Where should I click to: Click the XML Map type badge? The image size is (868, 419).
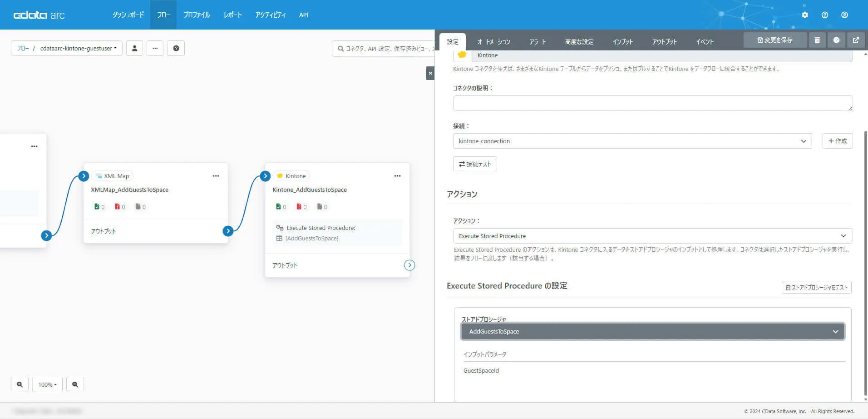pos(113,176)
